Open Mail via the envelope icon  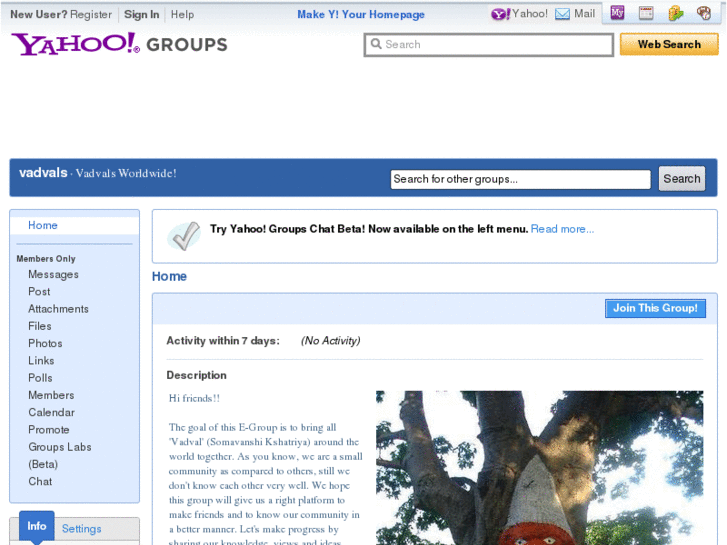point(562,14)
